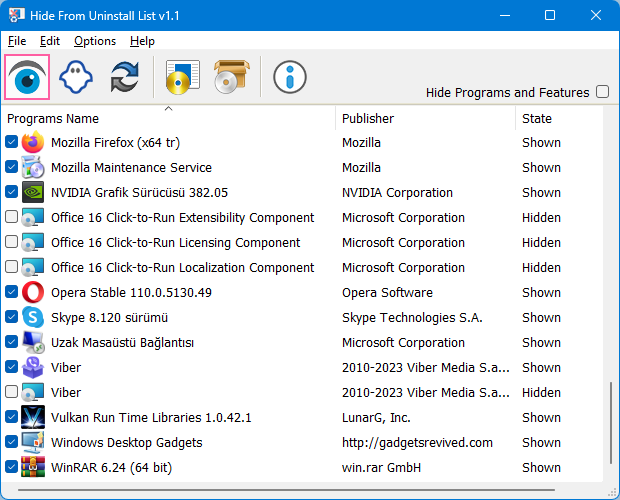Sort list by Publisher column

[368, 118]
